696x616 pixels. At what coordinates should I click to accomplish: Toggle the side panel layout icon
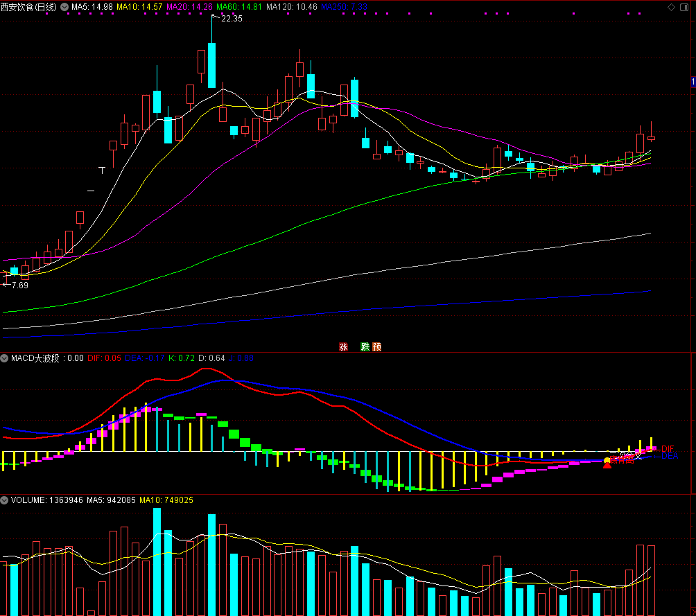pos(684,7)
